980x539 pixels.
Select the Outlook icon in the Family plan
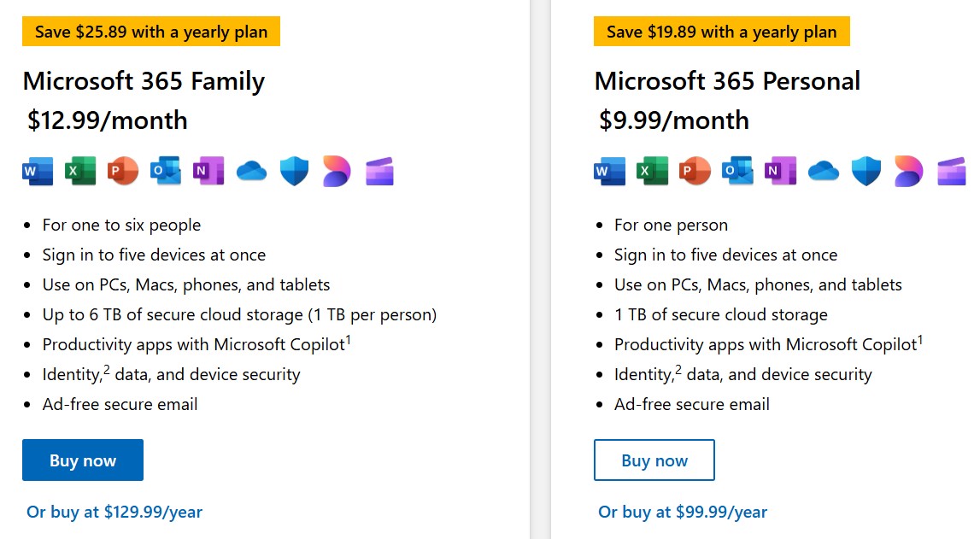click(x=166, y=171)
